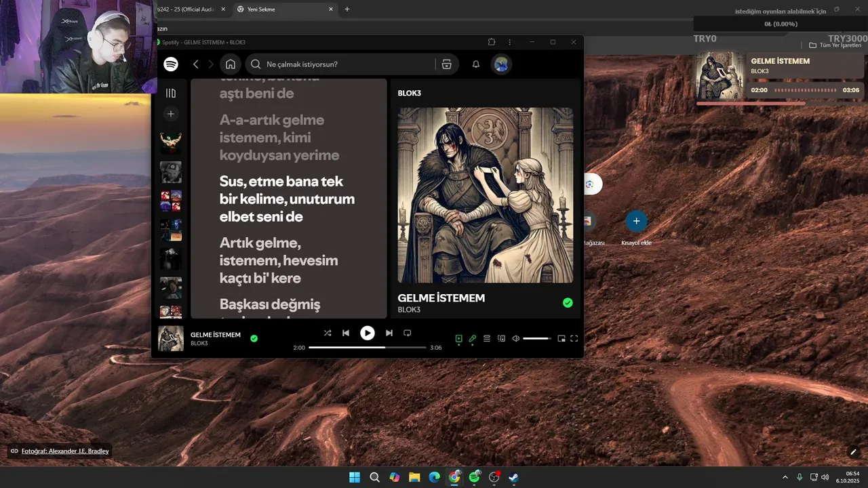This screenshot has width=868, height=488.
Task: Expand hidden system tray icons chevron
Action: coord(785,477)
